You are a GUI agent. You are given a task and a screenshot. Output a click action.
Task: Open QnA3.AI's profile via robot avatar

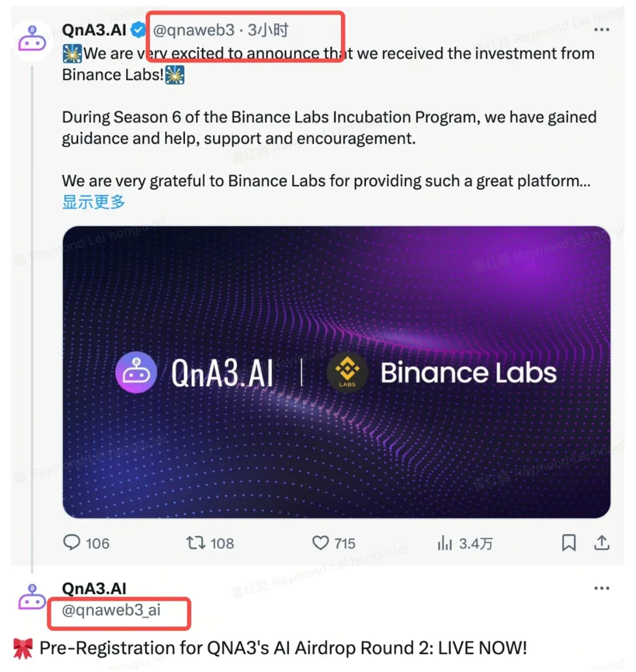(x=32, y=39)
